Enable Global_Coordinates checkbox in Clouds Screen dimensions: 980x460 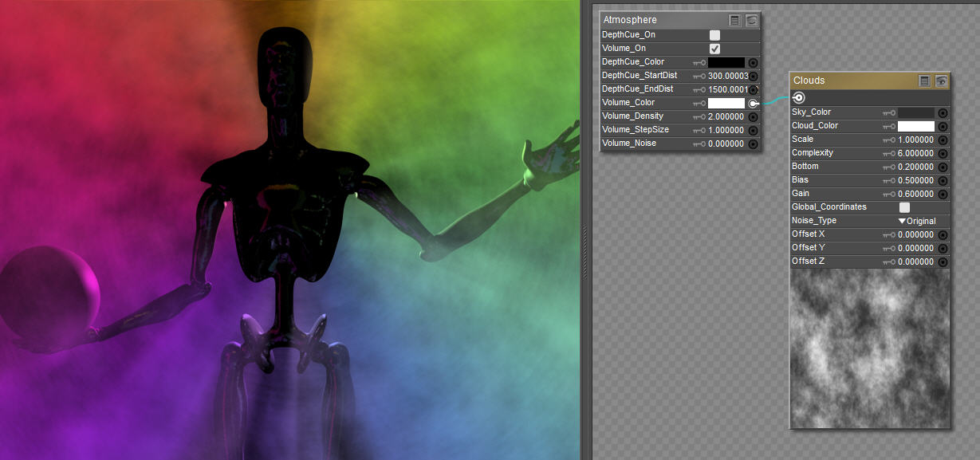click(x=904, y=207)
